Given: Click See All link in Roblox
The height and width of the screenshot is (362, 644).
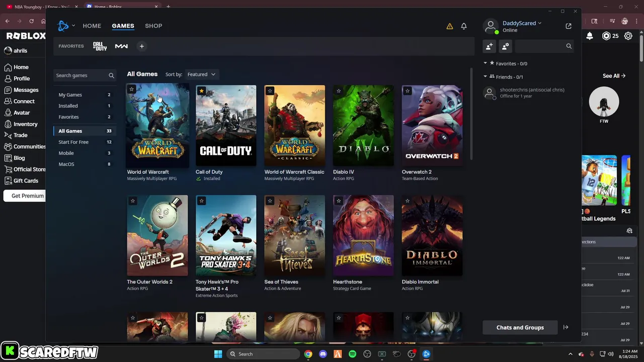Looking at the screenshot, I should [x=614, y=76].
